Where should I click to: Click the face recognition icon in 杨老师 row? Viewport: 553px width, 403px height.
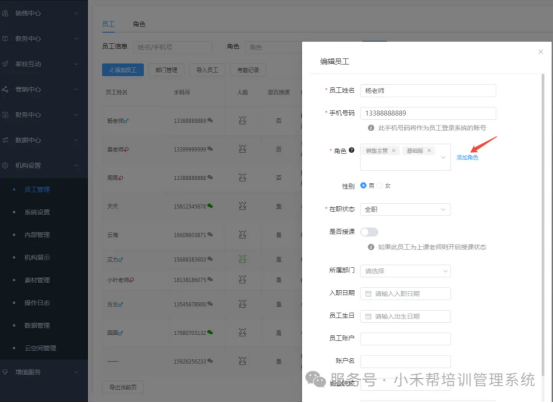click(242, 121)
